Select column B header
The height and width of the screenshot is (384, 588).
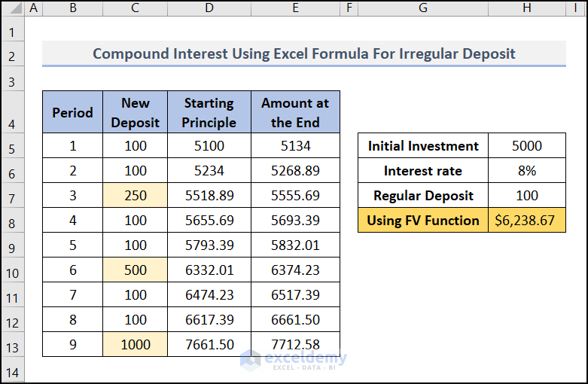[72, 8]
